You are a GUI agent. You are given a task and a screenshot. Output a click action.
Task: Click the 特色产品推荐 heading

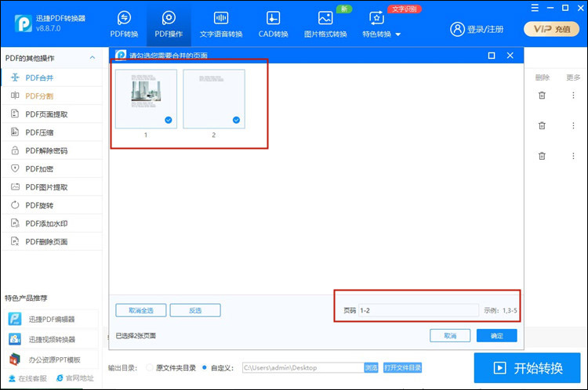(x=26, y=298)
